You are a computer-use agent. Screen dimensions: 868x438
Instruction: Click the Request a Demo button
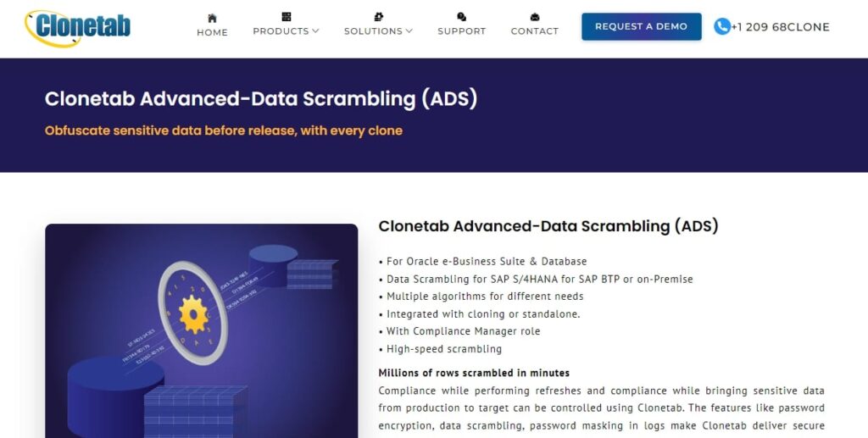coord(641,26)
